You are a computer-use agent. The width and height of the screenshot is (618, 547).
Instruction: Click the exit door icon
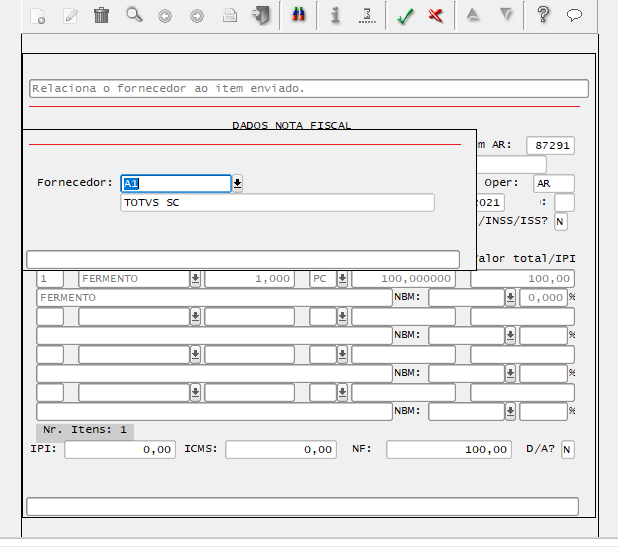261,15
